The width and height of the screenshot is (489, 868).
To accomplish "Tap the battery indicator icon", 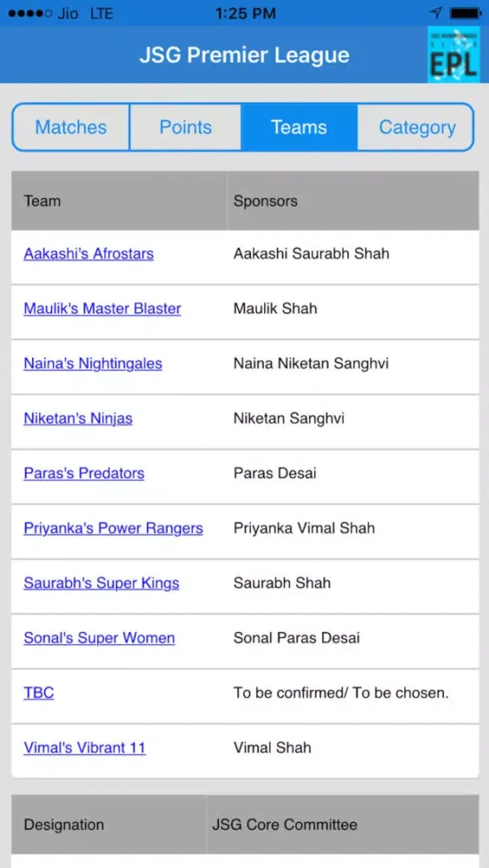I will pos(466,13).
